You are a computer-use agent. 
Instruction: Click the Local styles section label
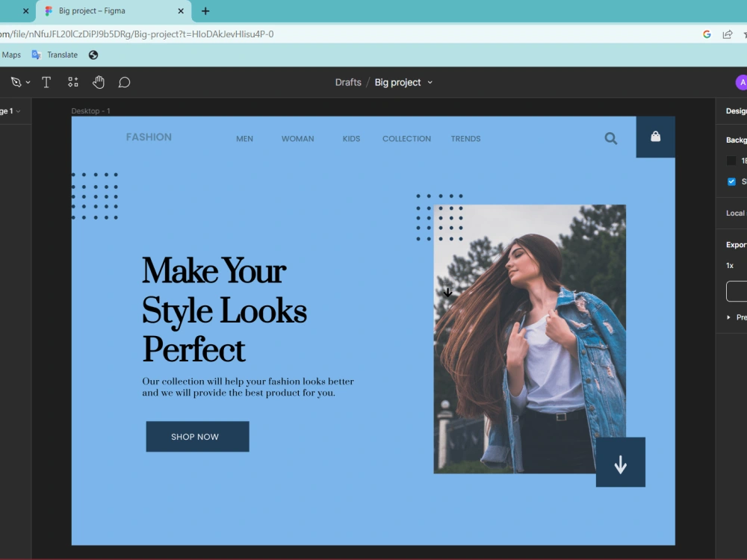click(736, 214)
